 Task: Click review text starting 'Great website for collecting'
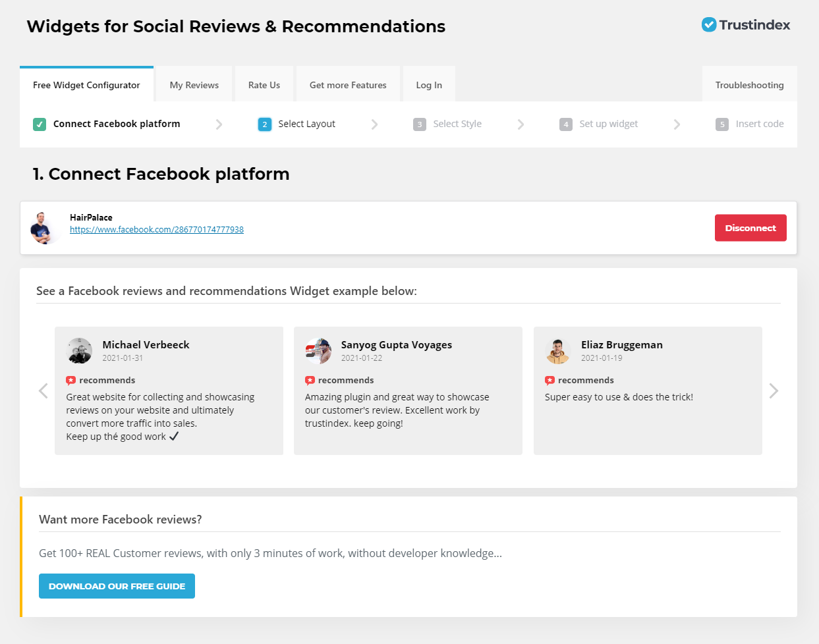tap(160, 417)
